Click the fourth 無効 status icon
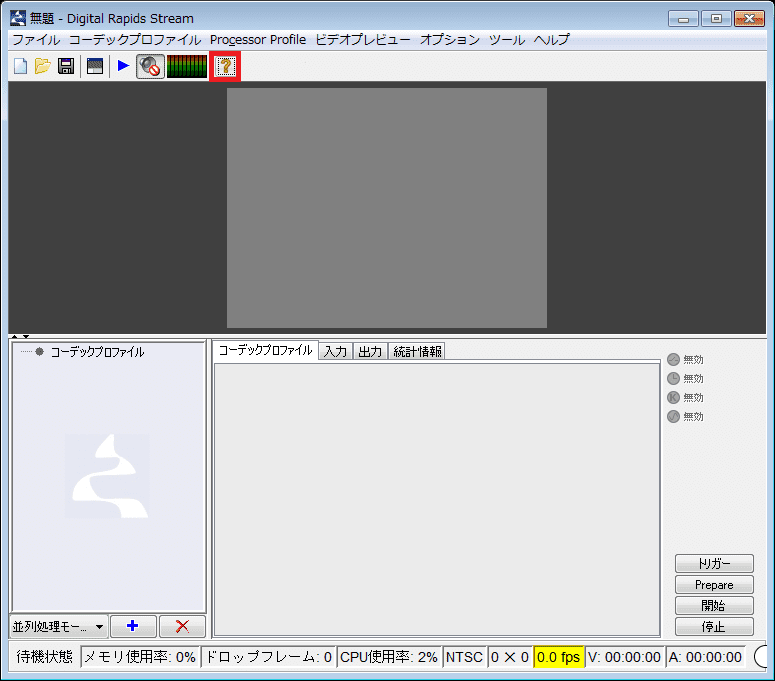The height and width of the screenshot is (681, 775). click(x=673, y=417)
